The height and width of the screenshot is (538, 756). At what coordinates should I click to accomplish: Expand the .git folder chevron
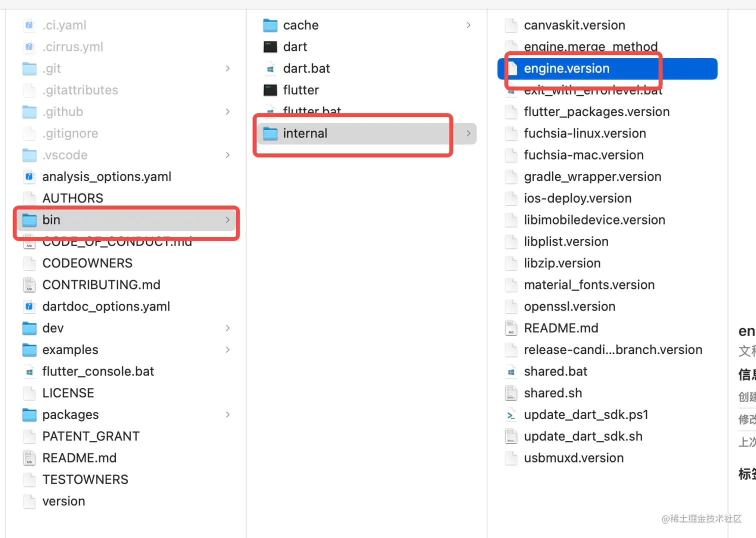coord(227,68)
